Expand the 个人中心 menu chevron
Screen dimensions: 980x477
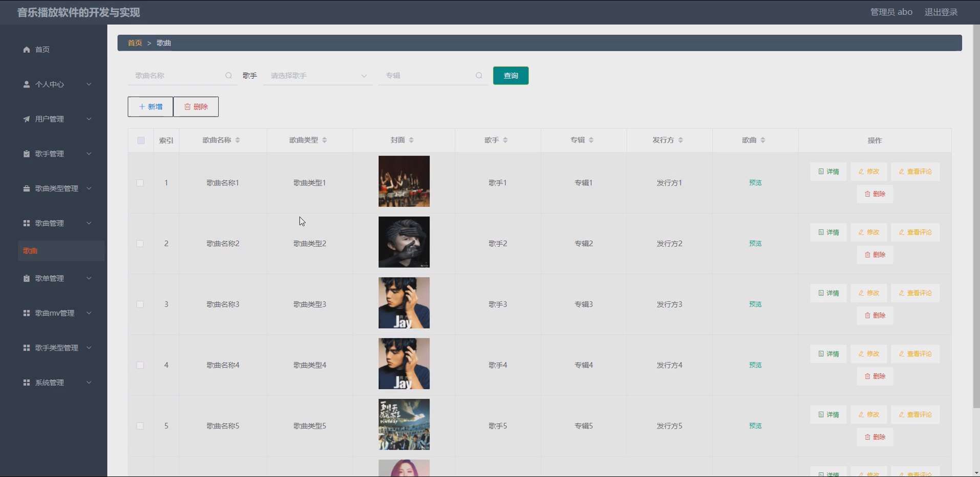pos(89,84)
